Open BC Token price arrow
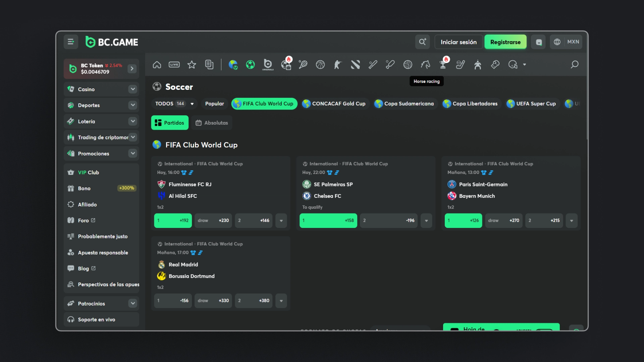 pyautogui.click(x=132, y=69)
